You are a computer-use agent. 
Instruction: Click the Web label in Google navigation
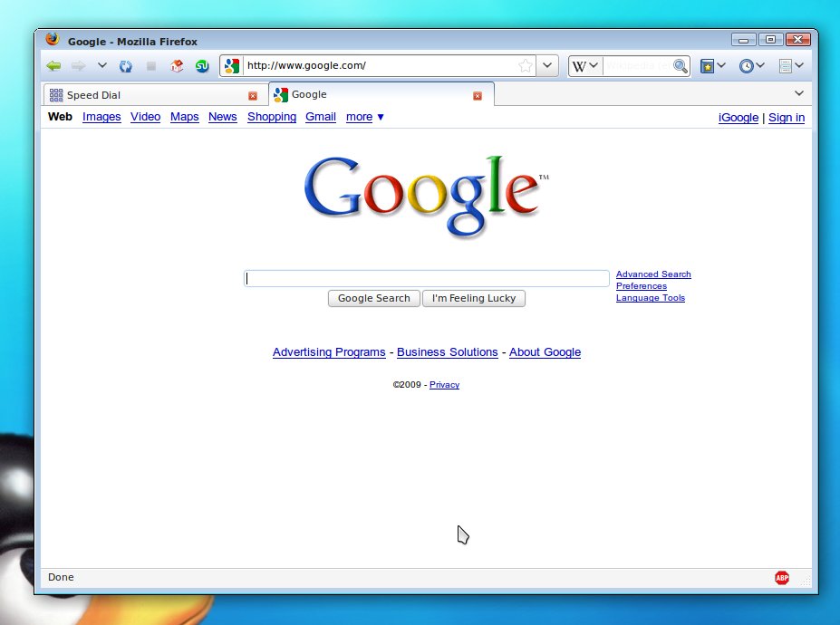[60, 117]
